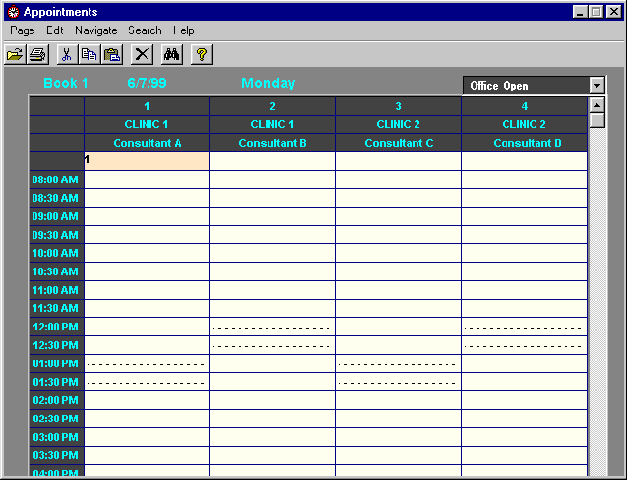Screen dimensions: 627x480
Task: Click the Copy toolbar icon
Action: pyautogui.click(x=89, y=54)
